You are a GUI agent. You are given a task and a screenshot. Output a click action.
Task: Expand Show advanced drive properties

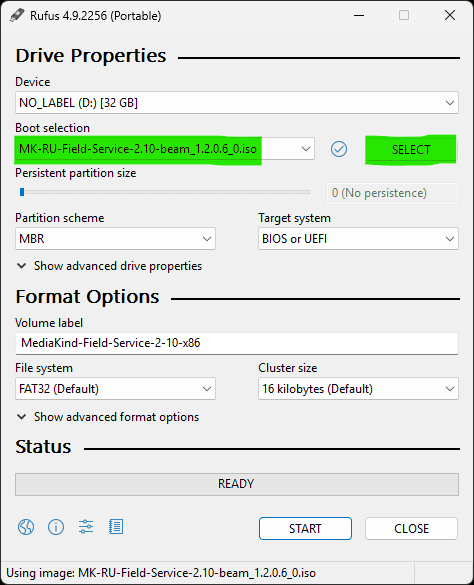110,266
